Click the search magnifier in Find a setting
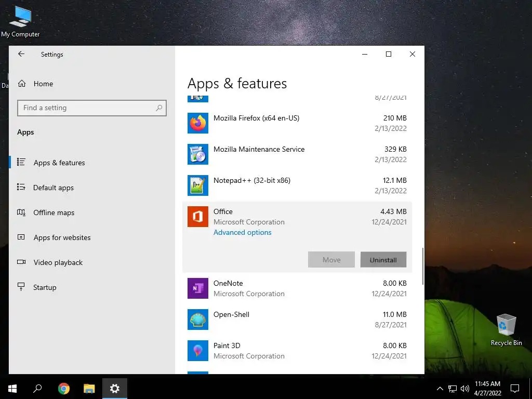This screenshot has height=399, width=532. click(159, 108)
